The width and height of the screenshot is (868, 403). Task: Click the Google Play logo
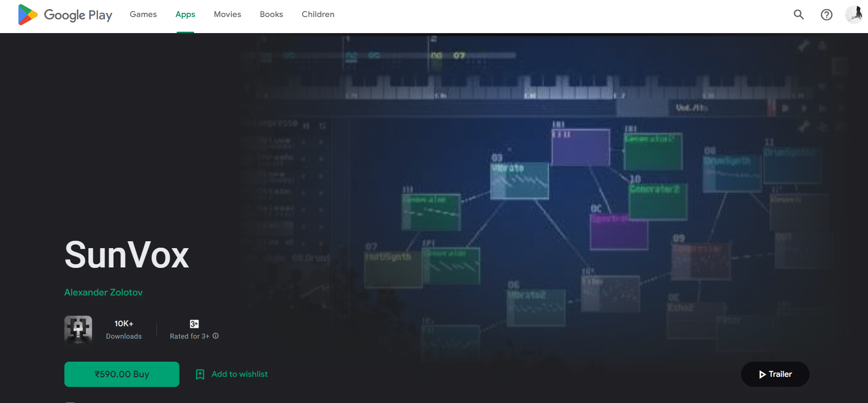click(65, 15)
